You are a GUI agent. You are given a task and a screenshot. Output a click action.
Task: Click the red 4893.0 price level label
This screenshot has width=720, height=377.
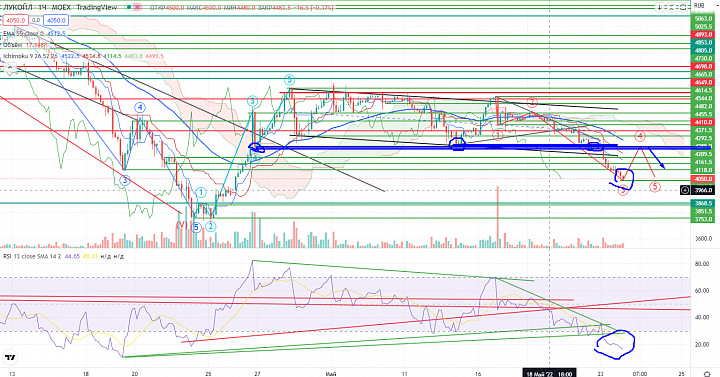click(703, 35)
